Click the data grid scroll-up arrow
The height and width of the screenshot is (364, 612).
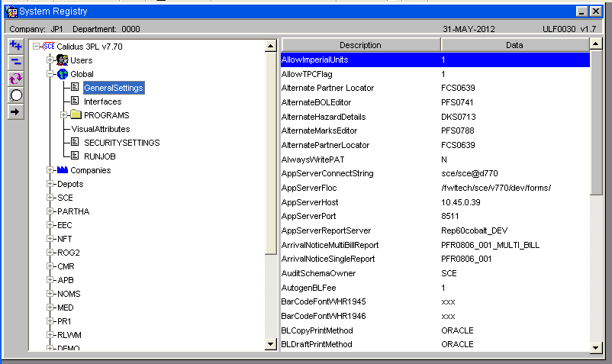pyautogui.click(x=596, y=43)
